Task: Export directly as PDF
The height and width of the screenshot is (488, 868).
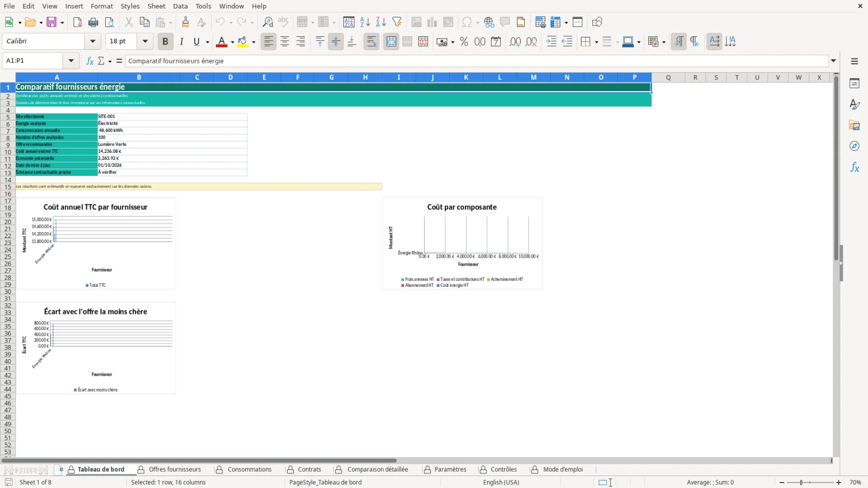Action: point(78,22)
